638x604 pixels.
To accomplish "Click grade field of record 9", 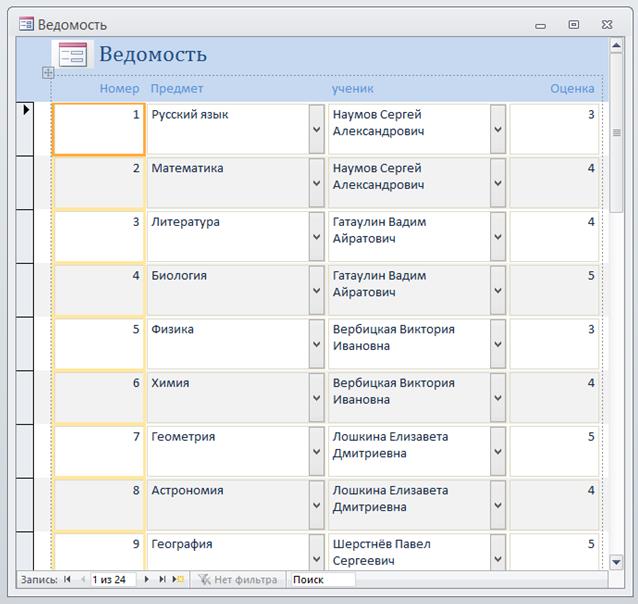I will [x=554, y=552].
